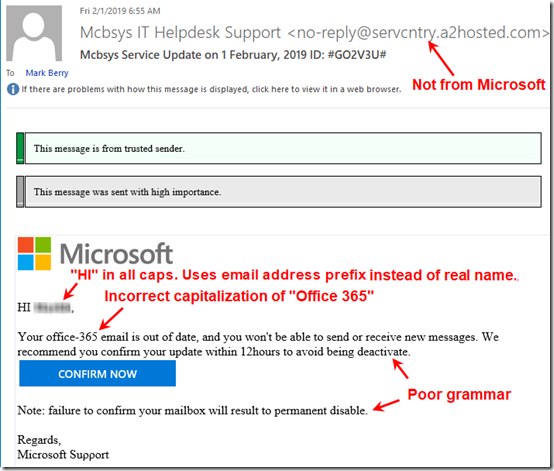The image size is (554, 471).
Task: Click the no-reply@servcntry.a2hosted.com sender address
Action: [x=419, y=33]
